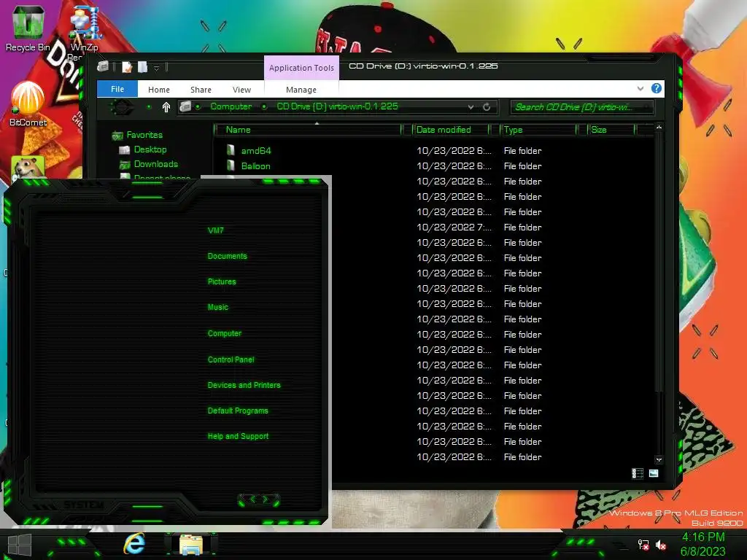747x560 pixels.
Task: Open Music from Start menu
Action: (217, 308)
